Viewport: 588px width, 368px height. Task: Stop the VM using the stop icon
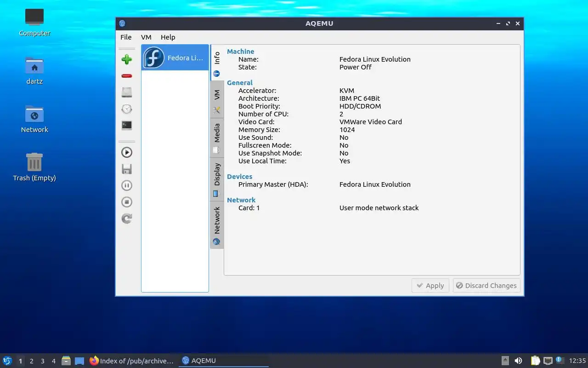coord(127,202)
